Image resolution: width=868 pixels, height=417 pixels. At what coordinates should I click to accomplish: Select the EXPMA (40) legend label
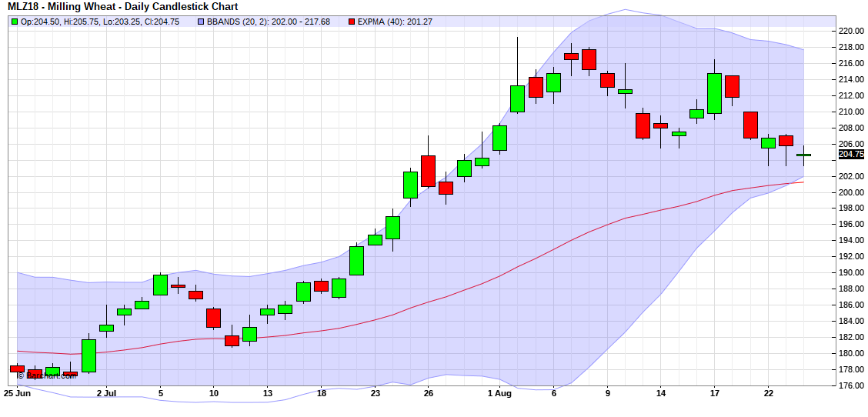click(x=395, y=22)
